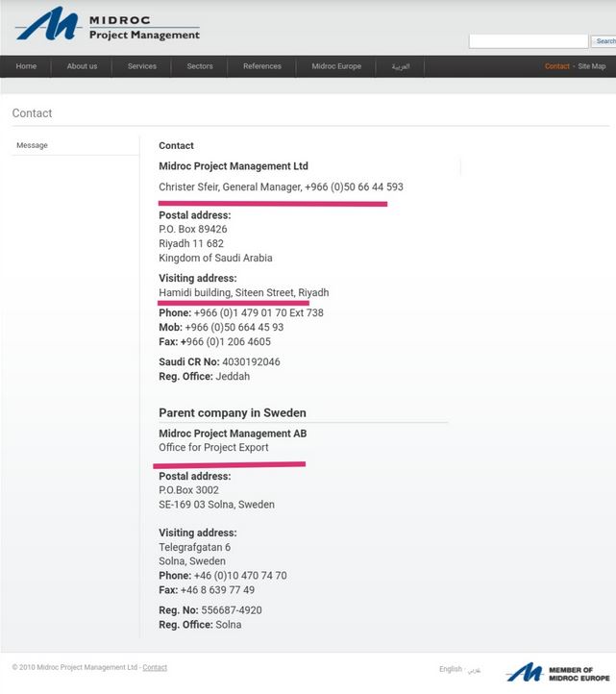Open the Message sidebar item
This screenshot has width=616, height=694.
(x=32, y=145)
